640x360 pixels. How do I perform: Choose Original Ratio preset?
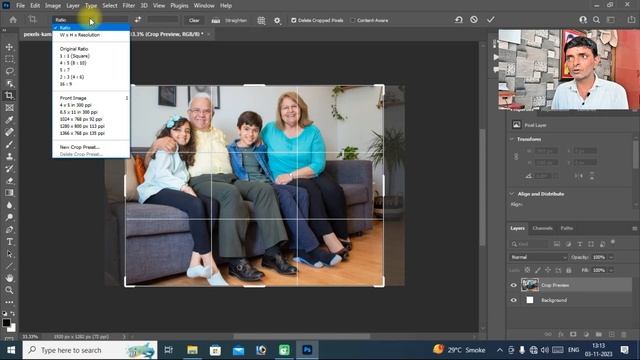(74, 49)
